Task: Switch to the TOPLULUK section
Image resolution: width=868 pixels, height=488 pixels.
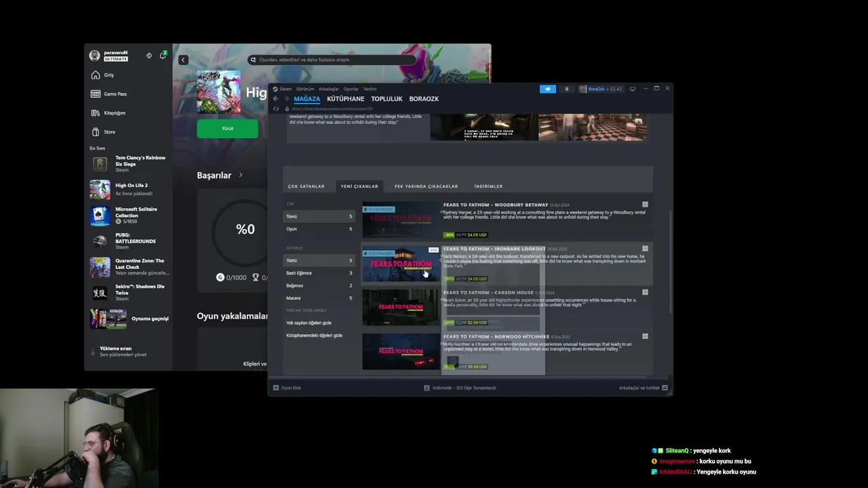Action: (x=387, y=99)
